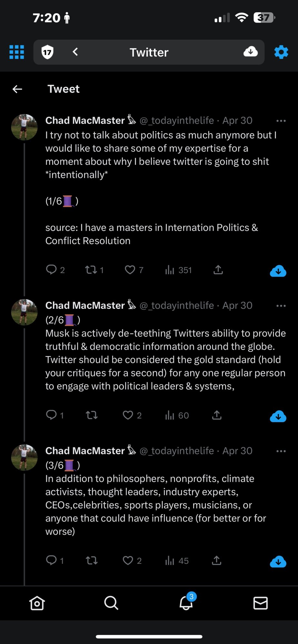
Task: Open more options on the 2/6 tweet
Action: [281, 306]
